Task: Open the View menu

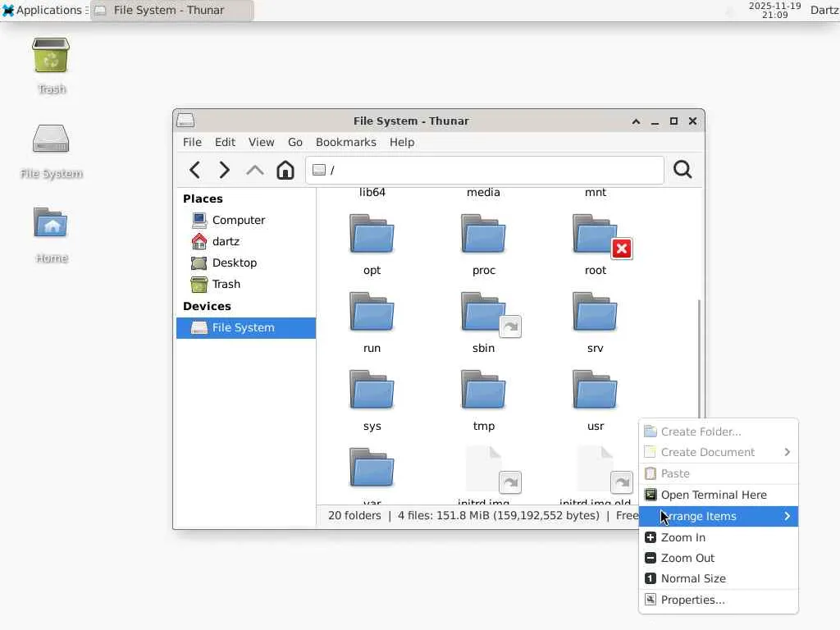Action: [262, 142]
